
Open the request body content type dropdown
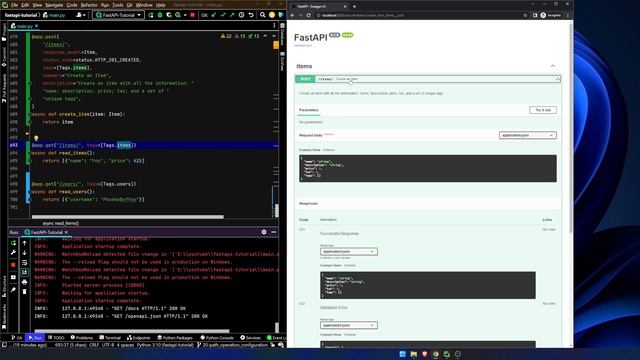527,135
